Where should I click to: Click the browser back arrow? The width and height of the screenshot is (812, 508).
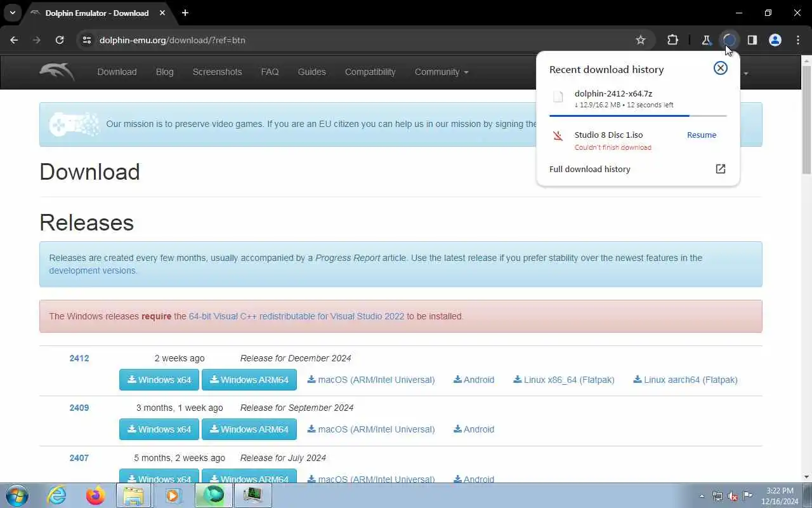(14, 40)
